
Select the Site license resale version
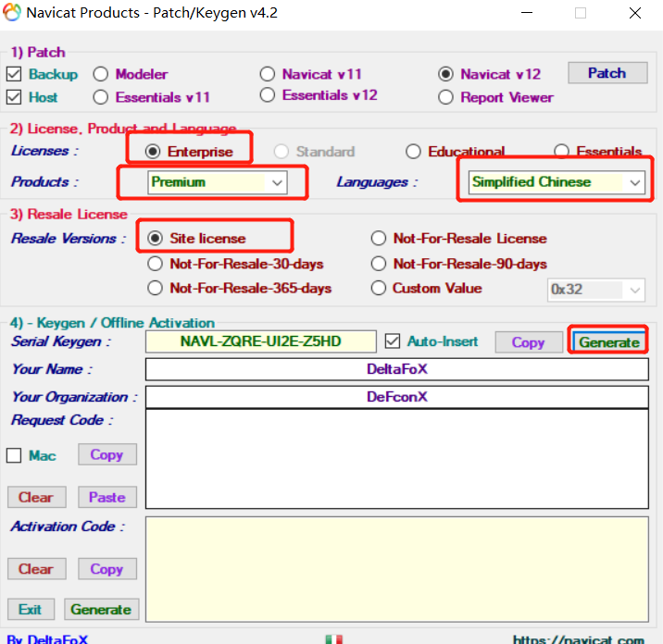pyautogui.click(x=156, y=239)
